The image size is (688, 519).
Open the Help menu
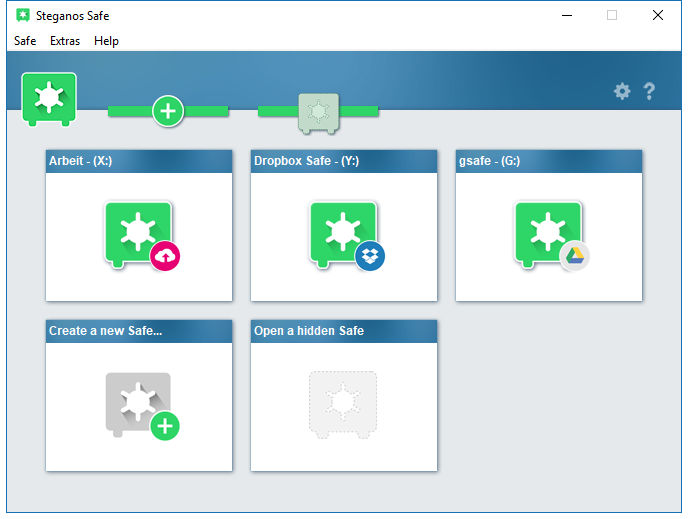[x=106, y=41]
